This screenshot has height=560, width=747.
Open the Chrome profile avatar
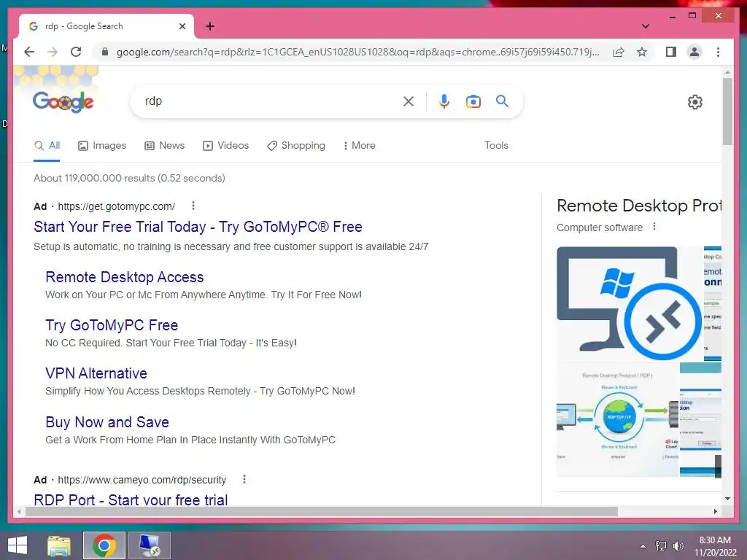coord(694,52)
